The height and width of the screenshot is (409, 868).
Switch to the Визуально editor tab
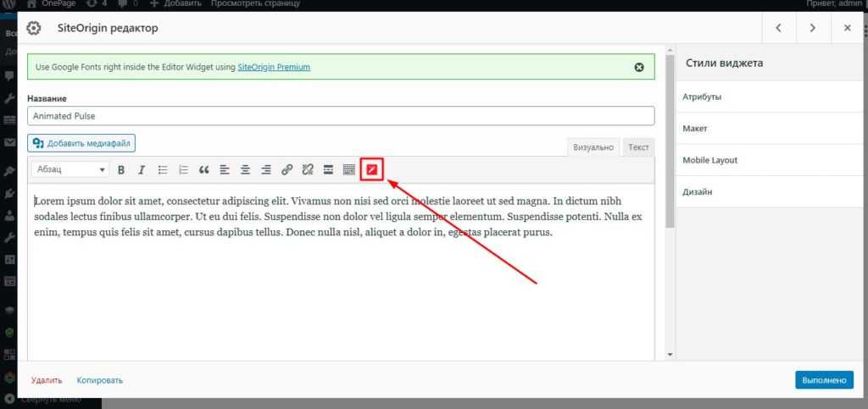(593, 147)
